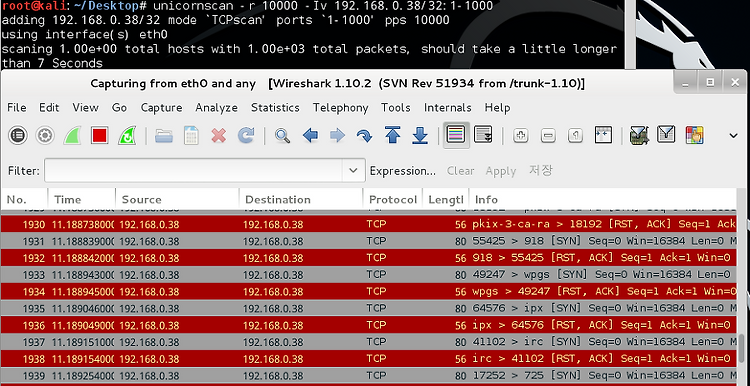The height and width of the screenshot is (386, 750).
Task: Reset zoom to normal size icon
Action: point(575,136)
